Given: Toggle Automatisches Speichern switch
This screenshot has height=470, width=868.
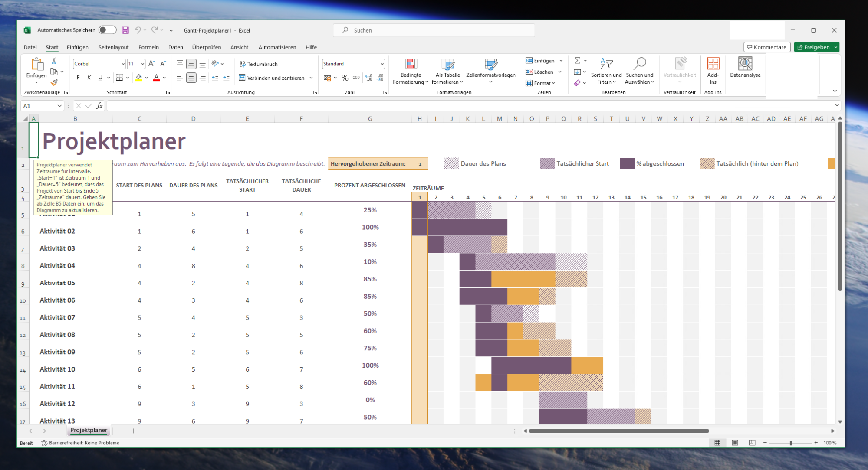Looking at the screenshot, I should pyautogui.click(x=107, y=30).
